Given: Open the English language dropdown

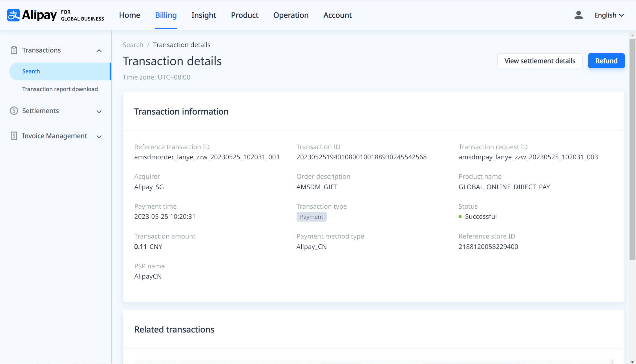Looking at the screenshot, I should point(609,15).
